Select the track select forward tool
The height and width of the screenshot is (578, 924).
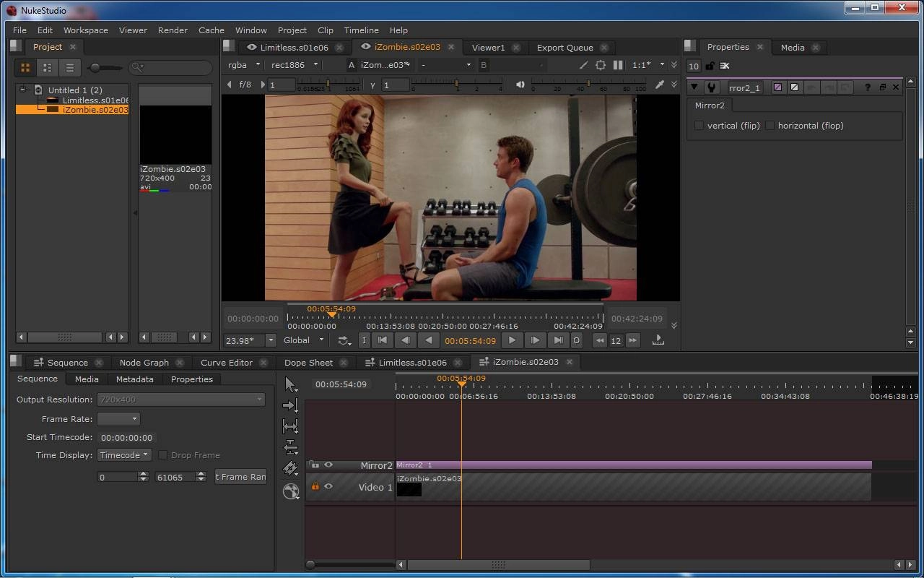(x=290, y=405)
